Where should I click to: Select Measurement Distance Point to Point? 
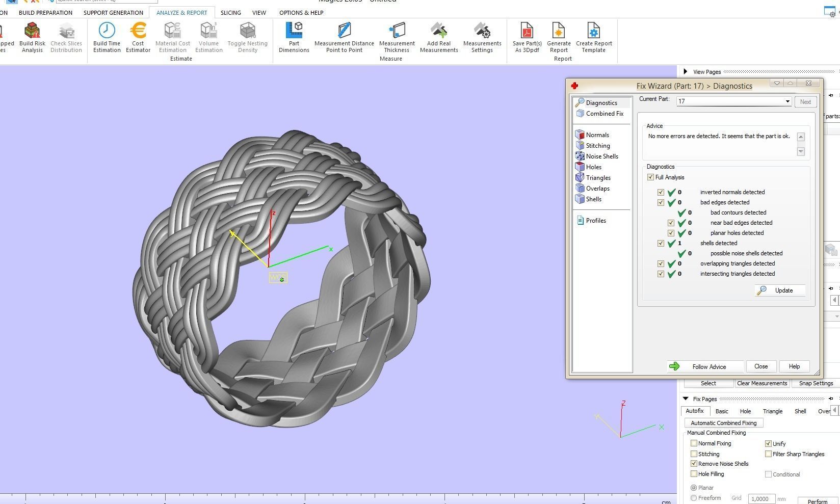pos(345,37)
